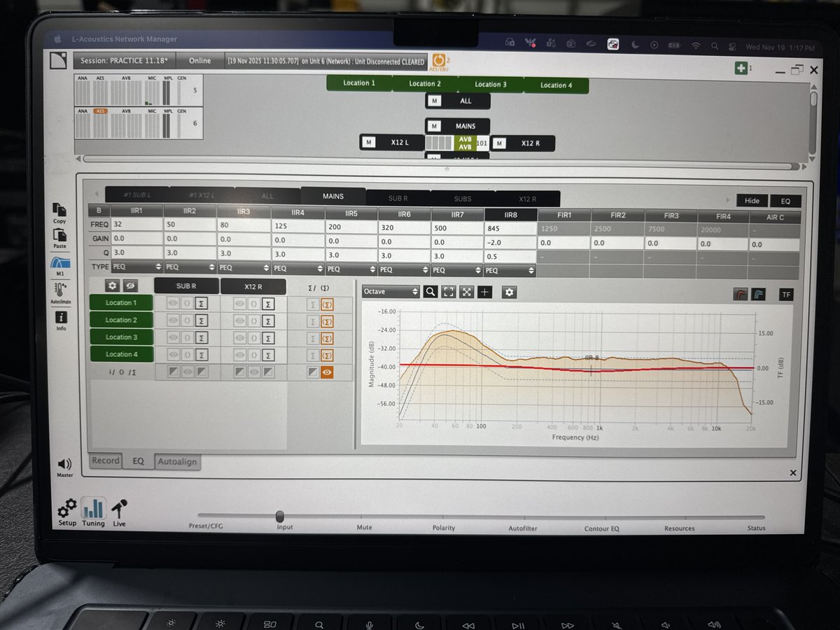The width and height of the screenshot is (840, 630).
Task: Toggle eye visibility for Location 4 SUB R
Action: tap(172, 354)
